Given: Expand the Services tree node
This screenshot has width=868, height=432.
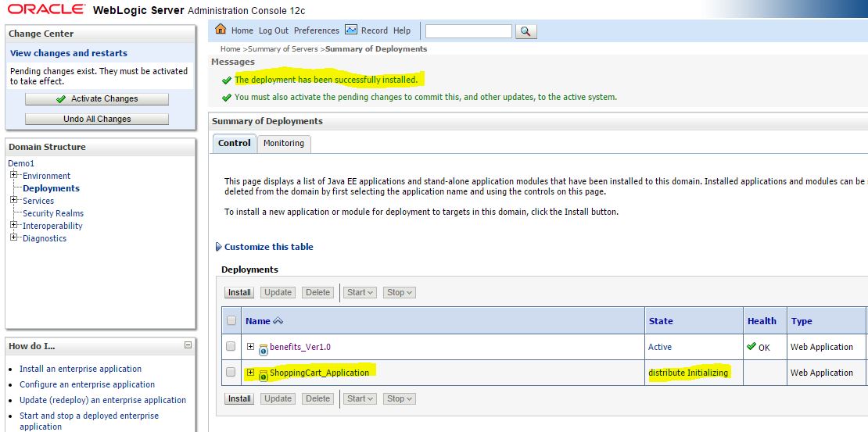Looking at the screenshot, I should 14,200.
